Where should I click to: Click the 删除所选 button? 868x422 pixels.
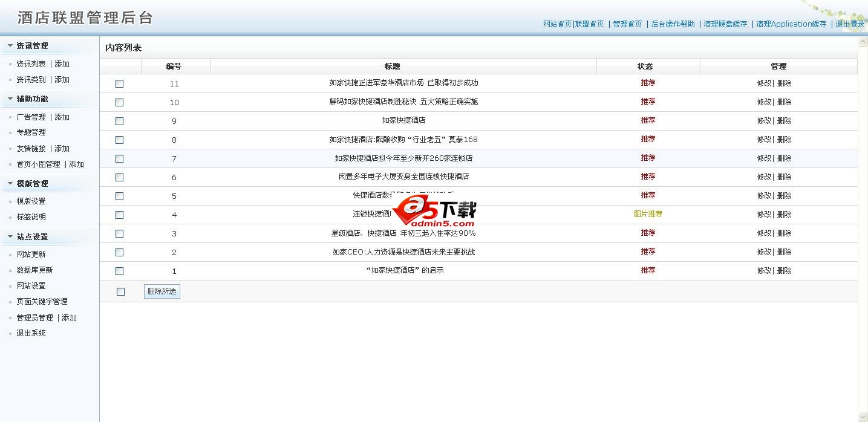click(x=162, y=291)
